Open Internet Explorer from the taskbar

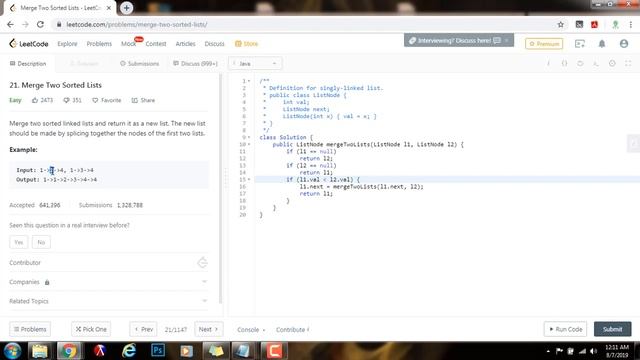(x=129, y=351)
